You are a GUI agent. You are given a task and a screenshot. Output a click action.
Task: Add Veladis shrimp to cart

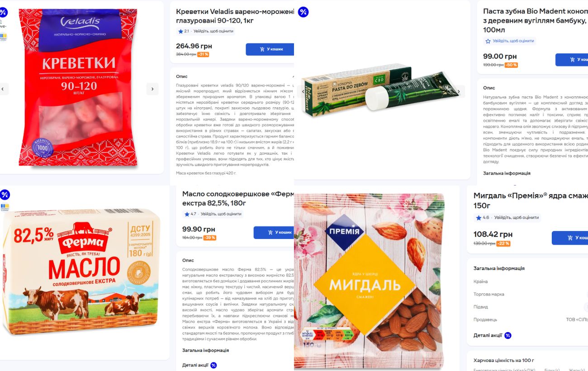point(270,49)
